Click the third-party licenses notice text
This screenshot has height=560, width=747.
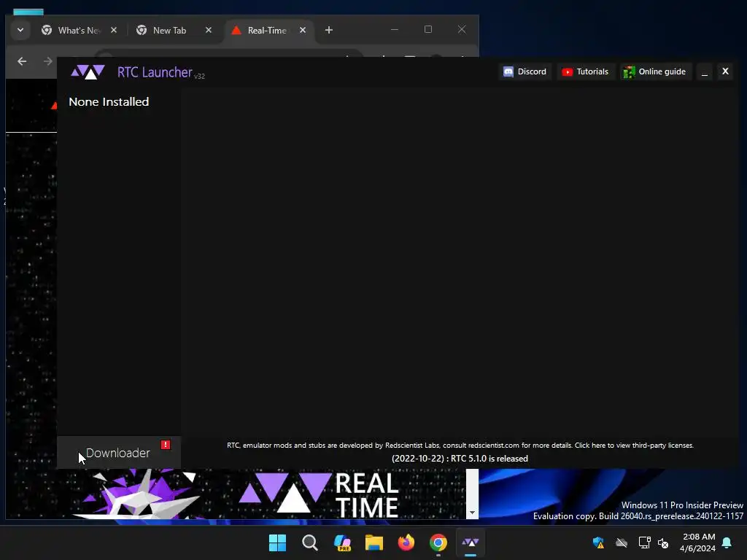coord(460,446)
